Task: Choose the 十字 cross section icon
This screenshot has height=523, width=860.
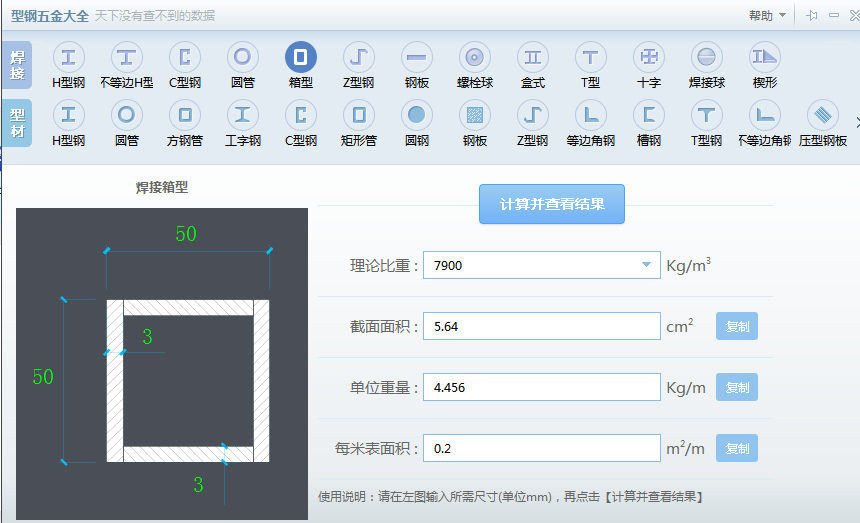Action: 649,58
